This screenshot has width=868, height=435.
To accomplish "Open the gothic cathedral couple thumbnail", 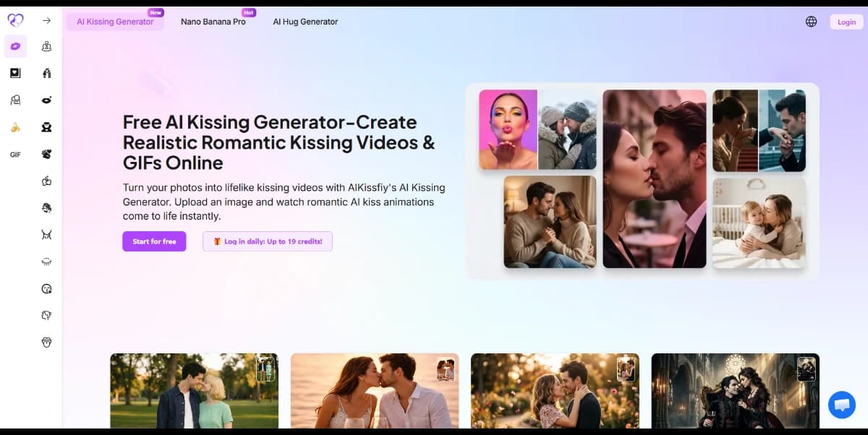I will coord(735,391).
